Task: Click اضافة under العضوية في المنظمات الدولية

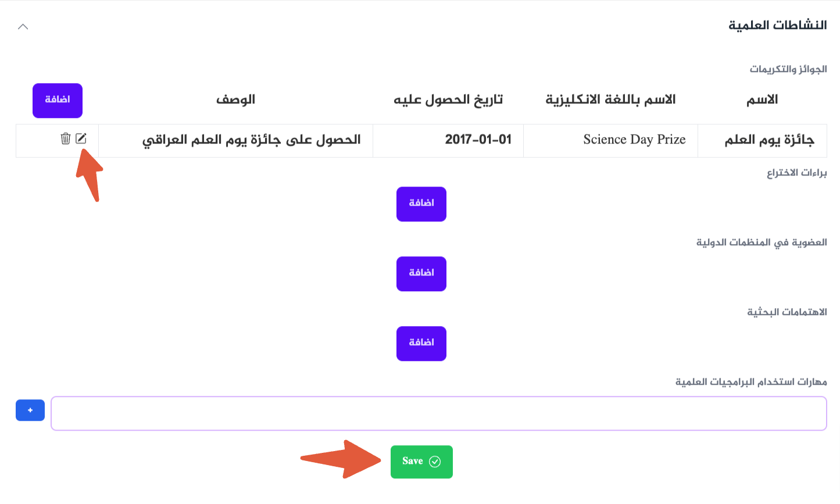Action: (421, 274)
